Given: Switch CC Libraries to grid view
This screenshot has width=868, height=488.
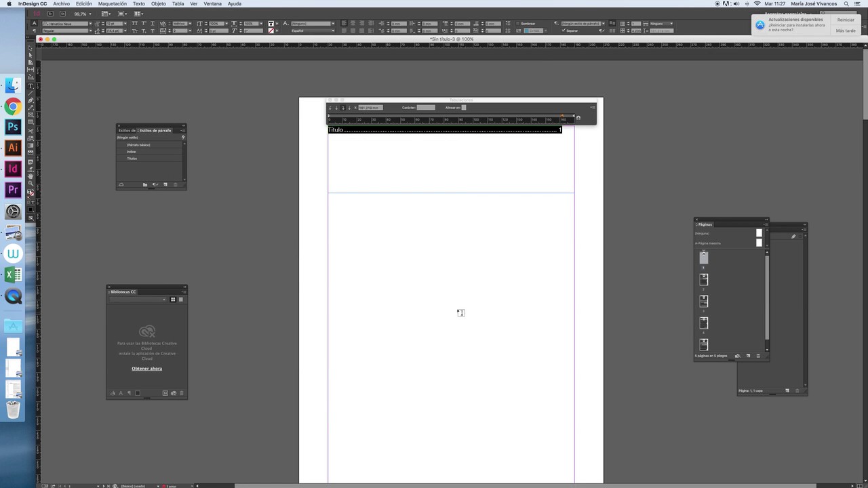Looking at the screenshot, I should [173, 300].
